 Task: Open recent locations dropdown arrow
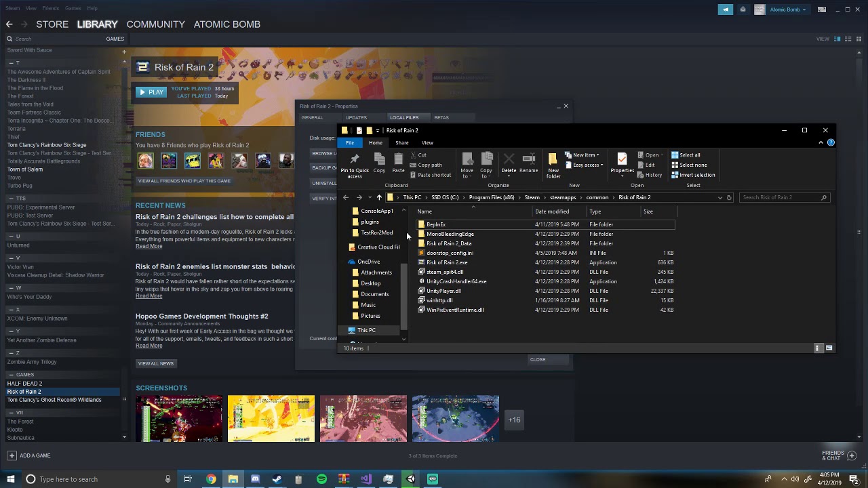(x=369, y=197)
